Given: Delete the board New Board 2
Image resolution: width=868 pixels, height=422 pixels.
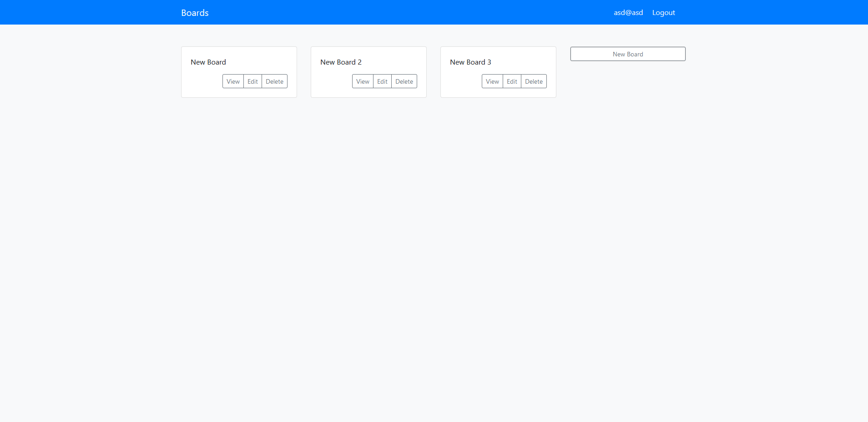Looking at the screenshot, I should [x=404, y=81].
